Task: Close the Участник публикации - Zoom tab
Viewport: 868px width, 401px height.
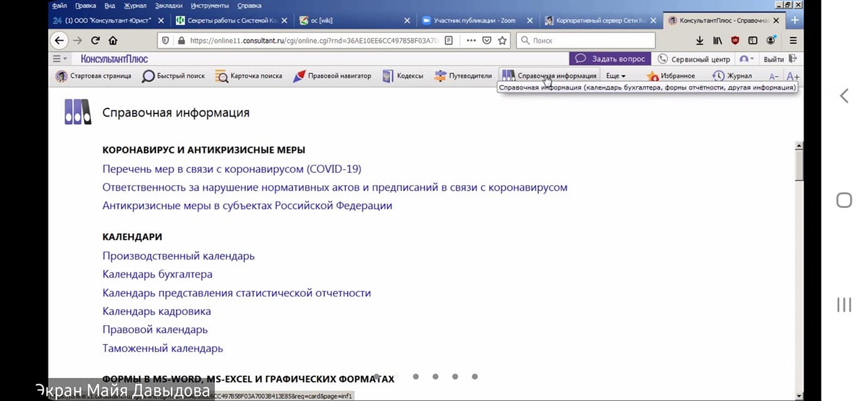Action: tap(530, 21)
